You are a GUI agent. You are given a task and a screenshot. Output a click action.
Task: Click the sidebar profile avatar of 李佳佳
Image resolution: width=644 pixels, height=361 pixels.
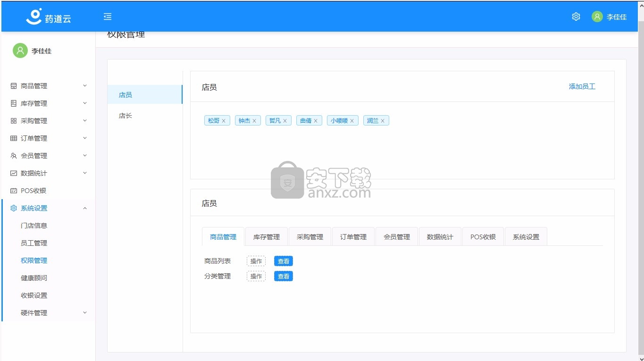[20, 50]
